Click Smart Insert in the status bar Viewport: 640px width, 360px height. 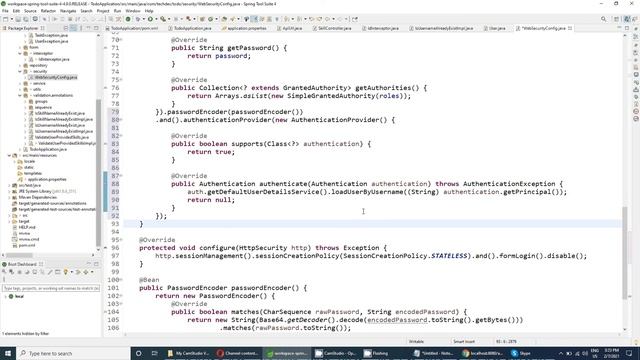point(464,342)
